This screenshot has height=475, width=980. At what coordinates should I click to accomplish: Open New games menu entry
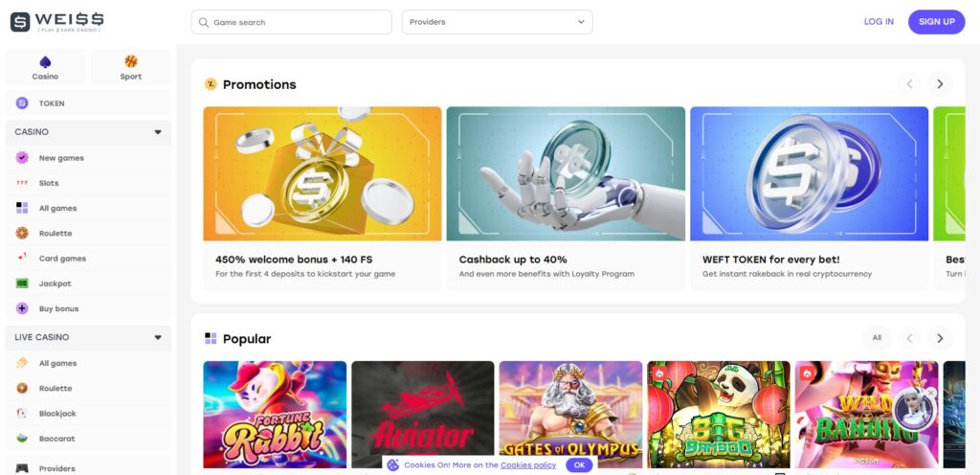point(88,158)
